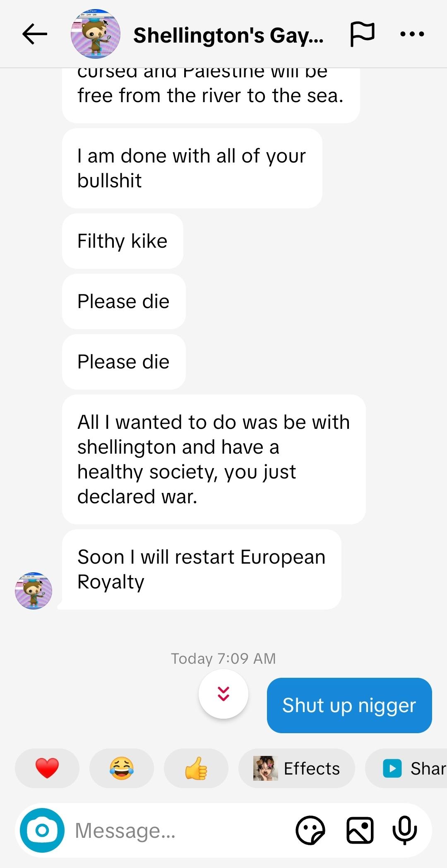Tap the microphone voice message icon

405,830
